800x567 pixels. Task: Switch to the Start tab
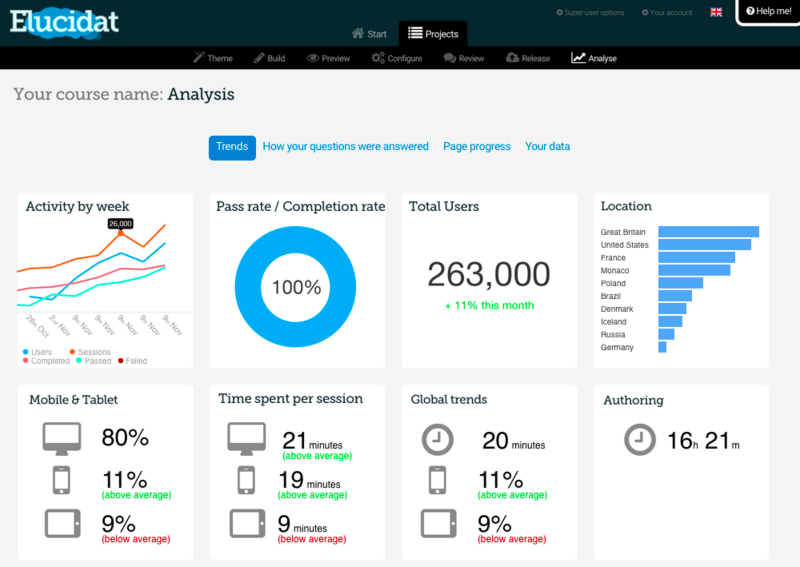[368, 34]
